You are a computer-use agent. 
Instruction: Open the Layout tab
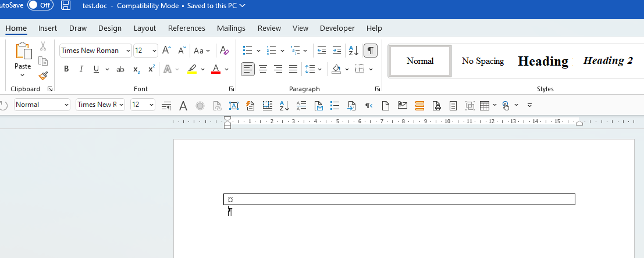coord(145,28)
